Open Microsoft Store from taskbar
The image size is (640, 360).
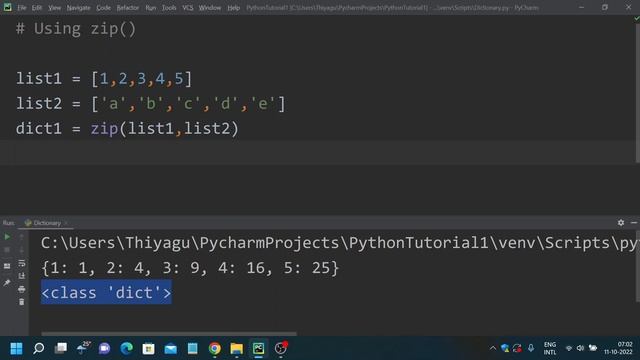[x=149, y=348]
